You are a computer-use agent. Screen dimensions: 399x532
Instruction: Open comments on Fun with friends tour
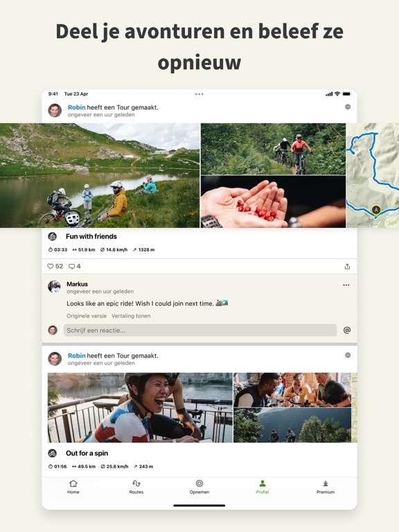(75, 266)
